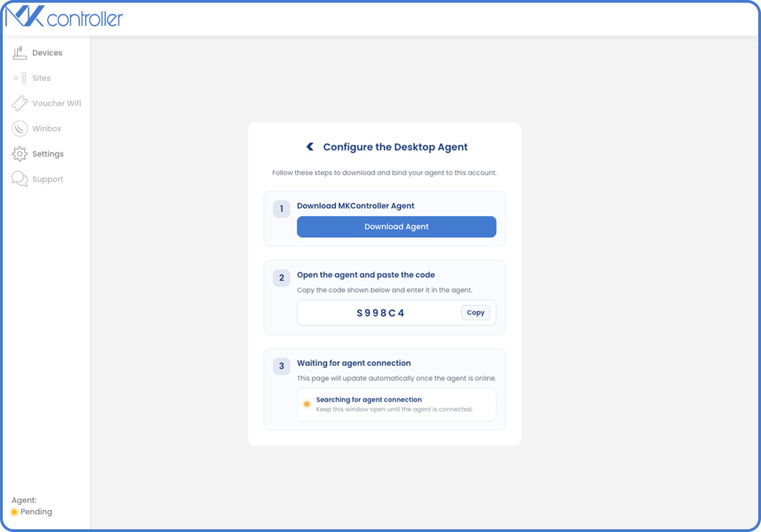Click the orange Pending agent status dot

pyautogui.click(x=14, y=512)
